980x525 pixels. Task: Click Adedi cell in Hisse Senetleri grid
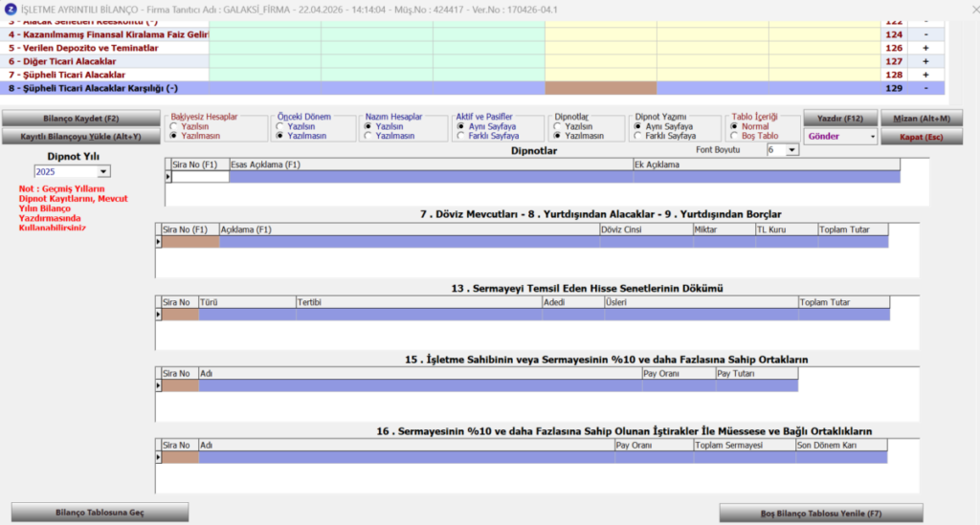tap(573, 315)
